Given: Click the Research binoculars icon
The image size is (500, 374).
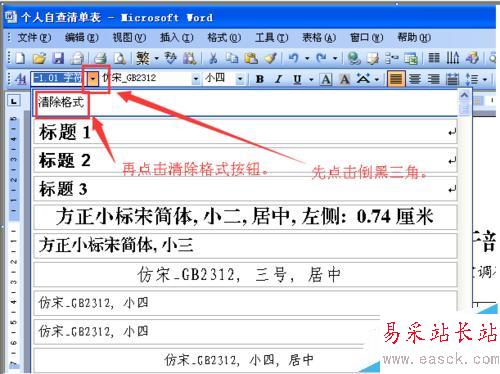Looking at the screenshot, I should pos(190,58).
